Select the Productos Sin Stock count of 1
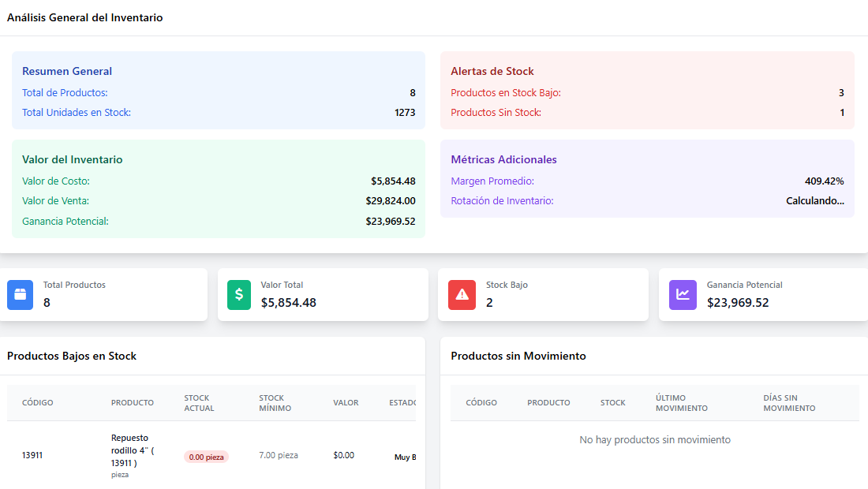This screenshot has height=489, width=868. 842,112
